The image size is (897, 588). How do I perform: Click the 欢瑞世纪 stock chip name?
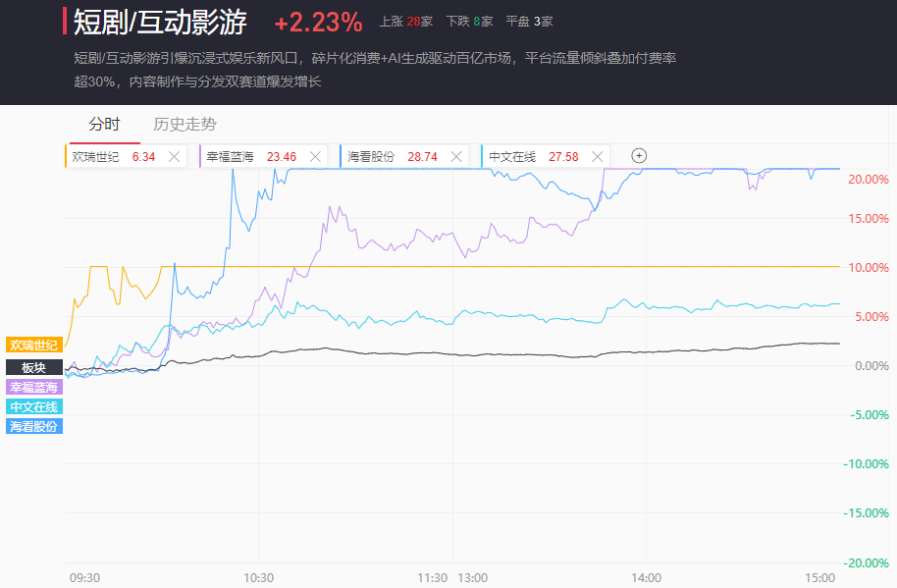(x=95, y=156)
